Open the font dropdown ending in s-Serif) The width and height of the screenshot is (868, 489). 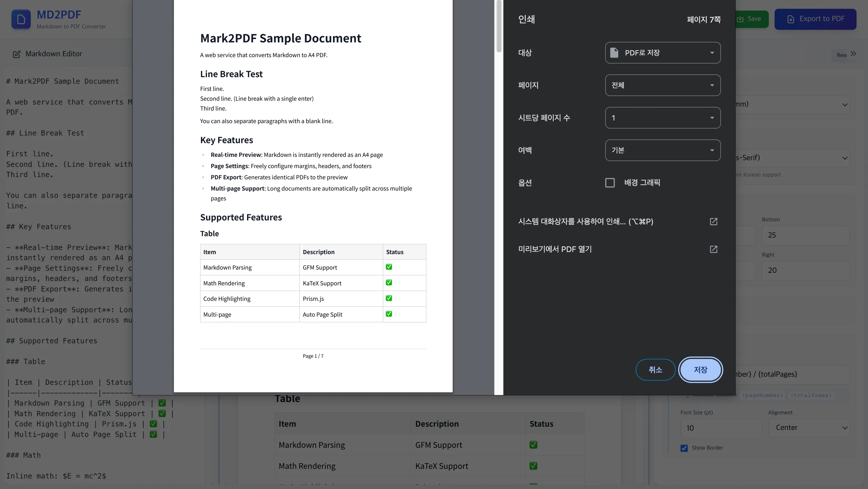[793, 158]
